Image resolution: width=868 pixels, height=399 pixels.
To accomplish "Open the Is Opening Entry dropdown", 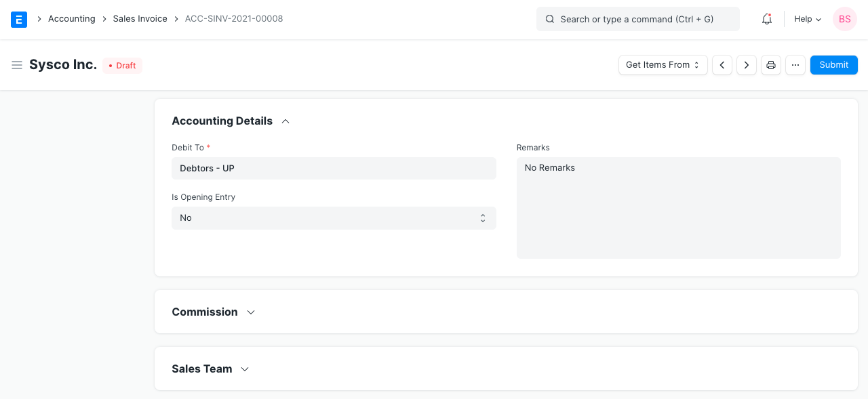I will [334, 217].
